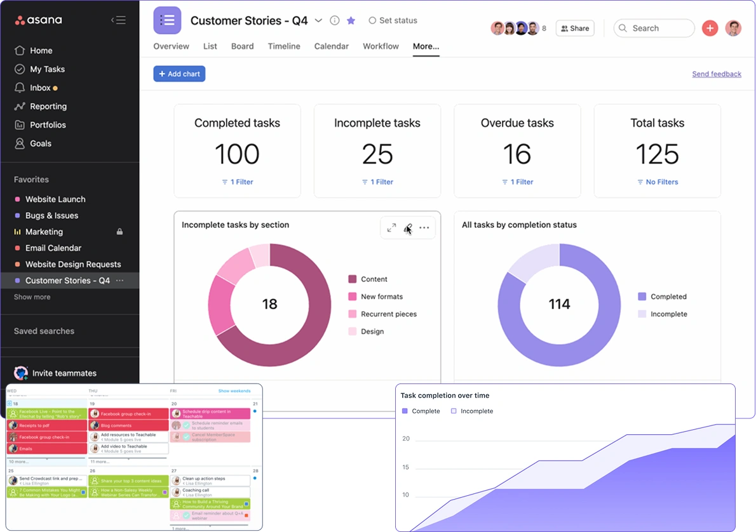756x532 pixels.
Task: Open the 1 Filter on Incomplete tasks
Action: [x=377, y=182]
